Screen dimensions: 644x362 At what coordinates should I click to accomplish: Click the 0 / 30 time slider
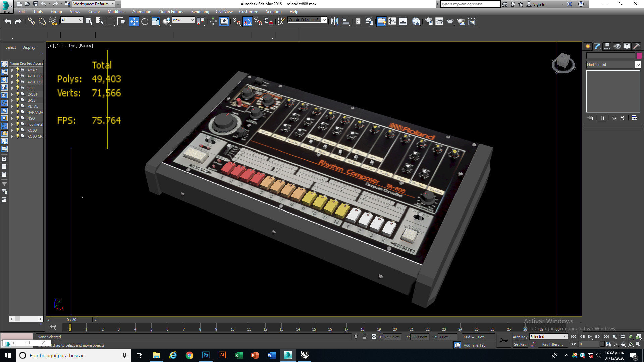(71, 320)
